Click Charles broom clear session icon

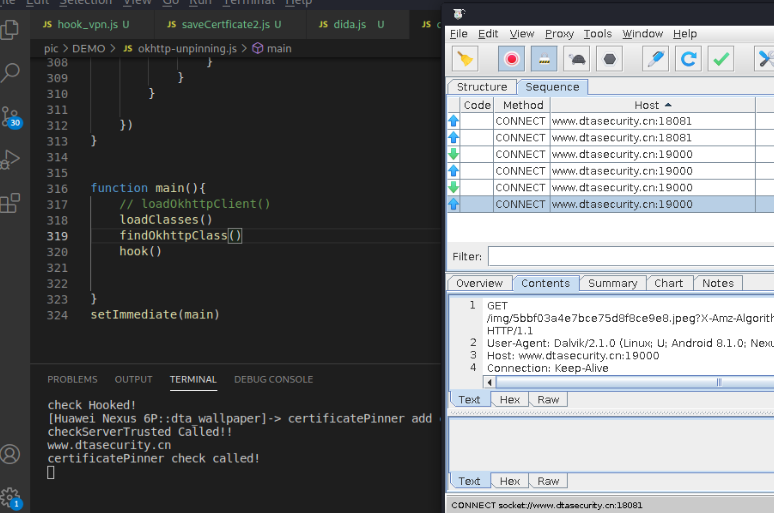464,59
